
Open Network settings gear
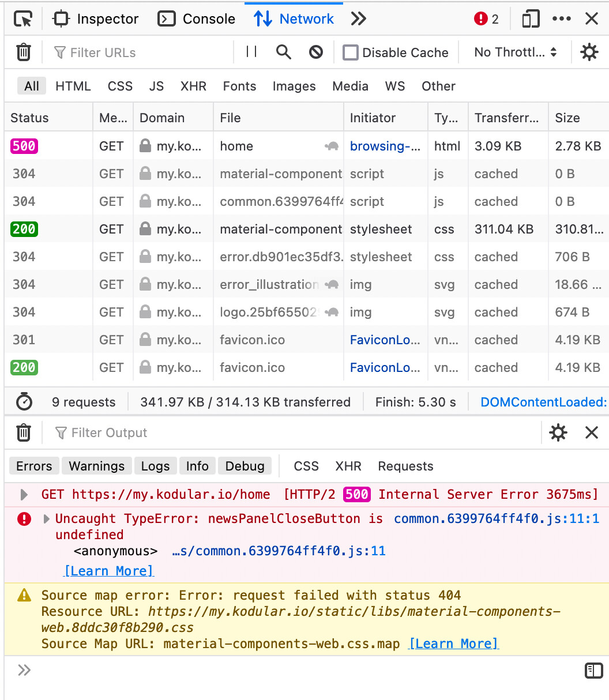click(589, 52)
